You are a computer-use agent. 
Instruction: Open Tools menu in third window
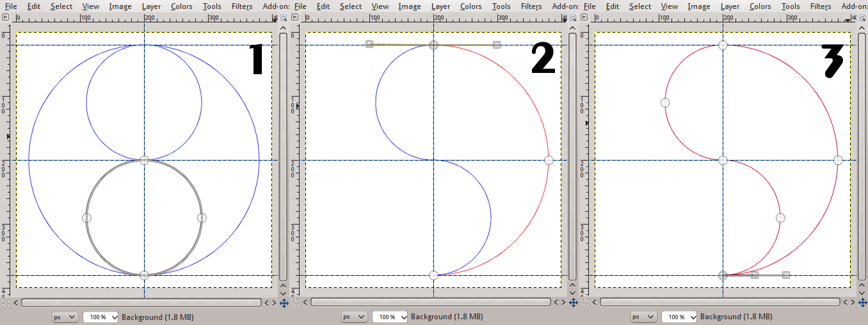coord(791,6)
